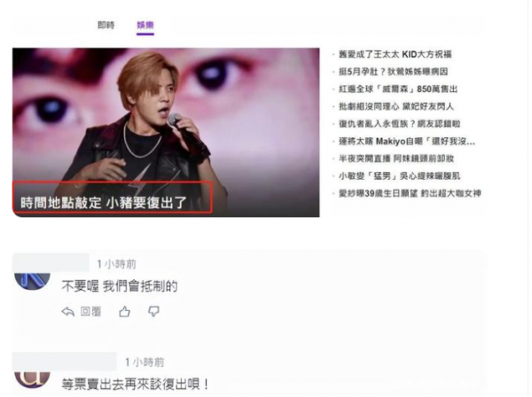The height and width of the screenshot is (397, 532).
Task: Click 回覆 to reply to first comment
Action: point(90,312)
